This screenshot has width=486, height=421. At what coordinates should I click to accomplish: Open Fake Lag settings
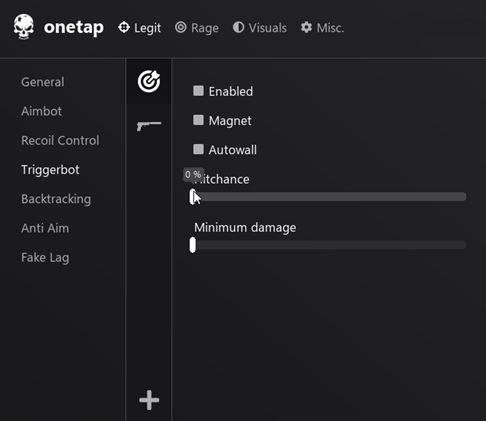pos(45,258)
